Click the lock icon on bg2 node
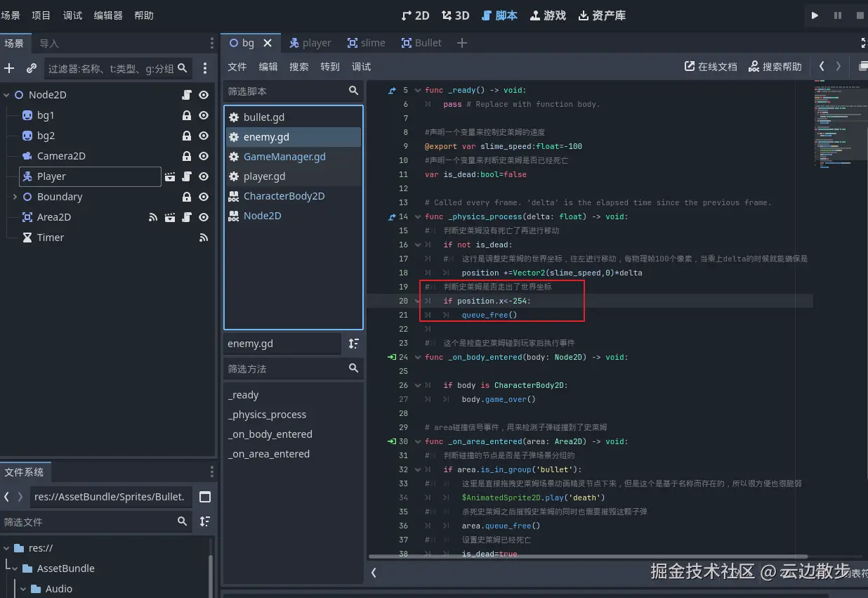Screen dimensions: 868x598 pyautogui.click(x=187, y=136)
